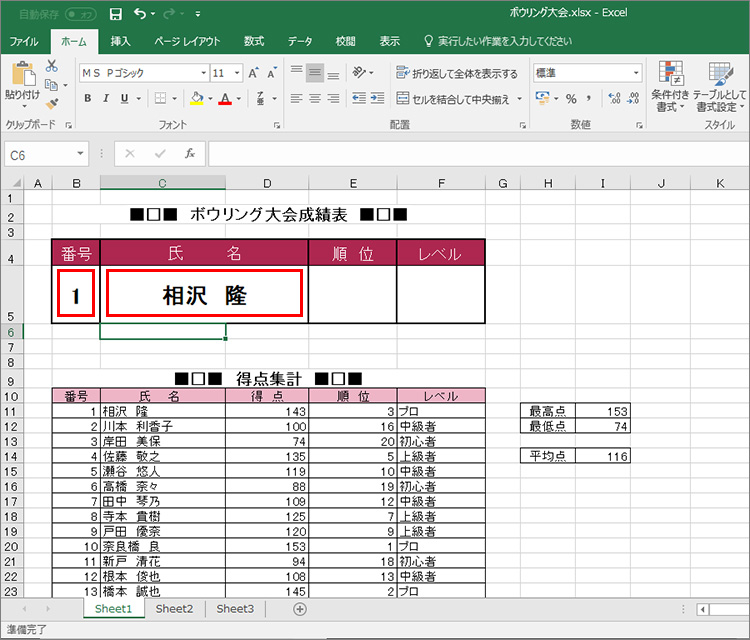Open 条件付き書式 conditional formatting

pos(668,86)
